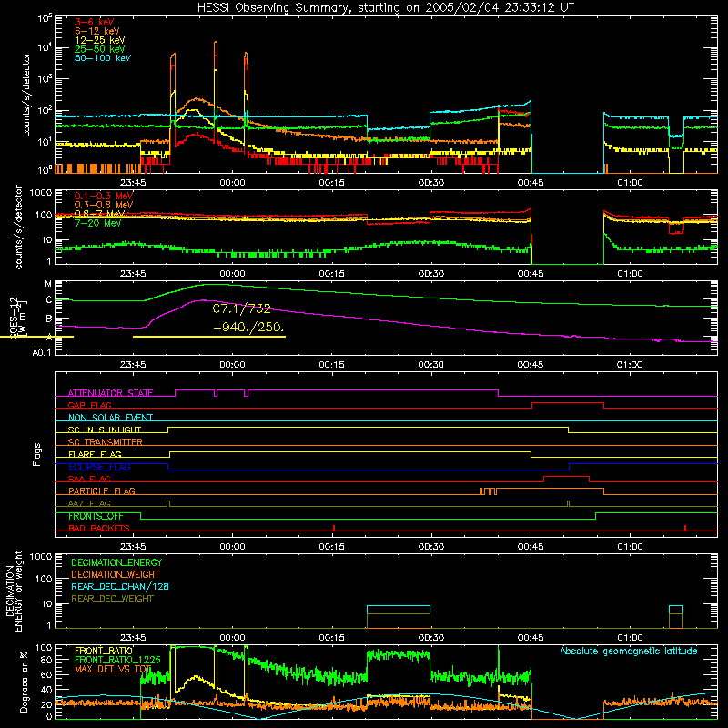Click the cyan decimation block after 01:00
Image resolution: width=728 pixels, height=728 pixels.
tap(676, 610)
